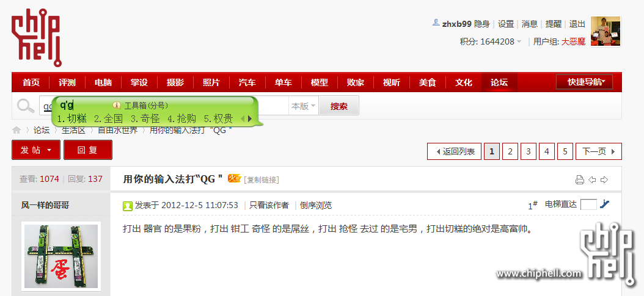Click the next-candidates arrow in IME popup
Image resolution: width=644 pixels, height=296 pixels.
[249, 119]
